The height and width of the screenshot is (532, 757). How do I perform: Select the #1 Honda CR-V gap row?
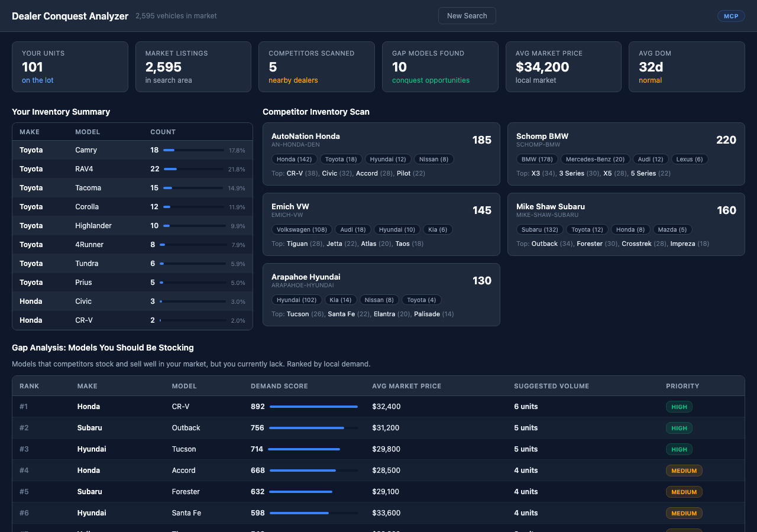(378, 407)
